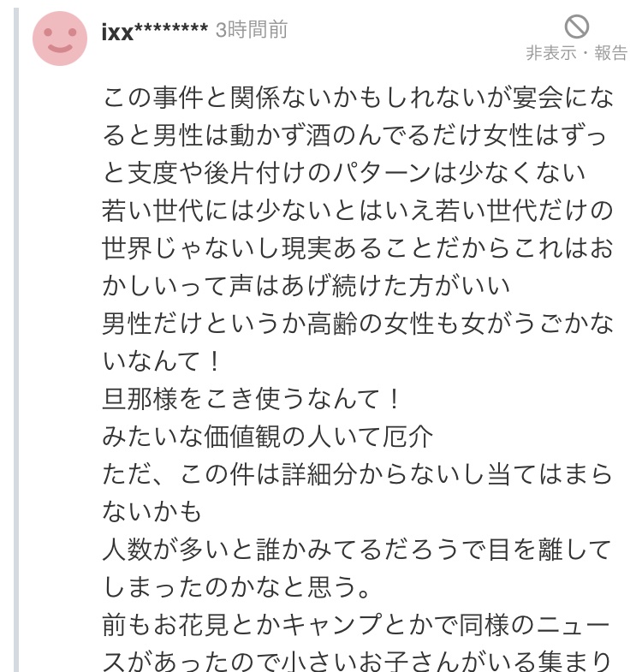Click line starting 若い世代には少ない

358,210
